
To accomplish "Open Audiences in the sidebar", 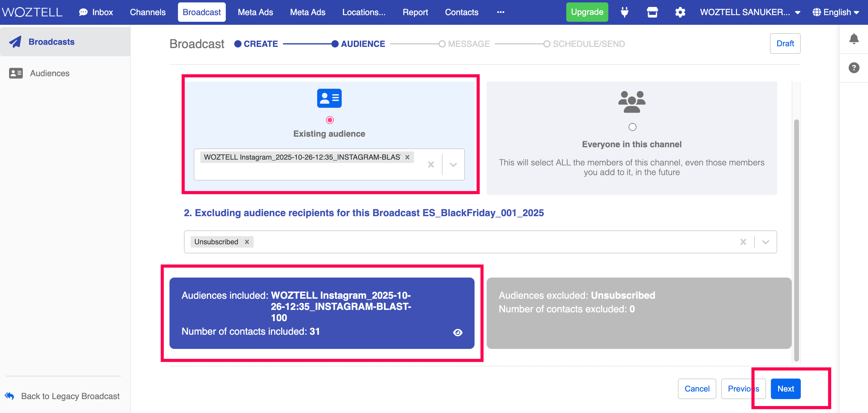I will [50, 73].
